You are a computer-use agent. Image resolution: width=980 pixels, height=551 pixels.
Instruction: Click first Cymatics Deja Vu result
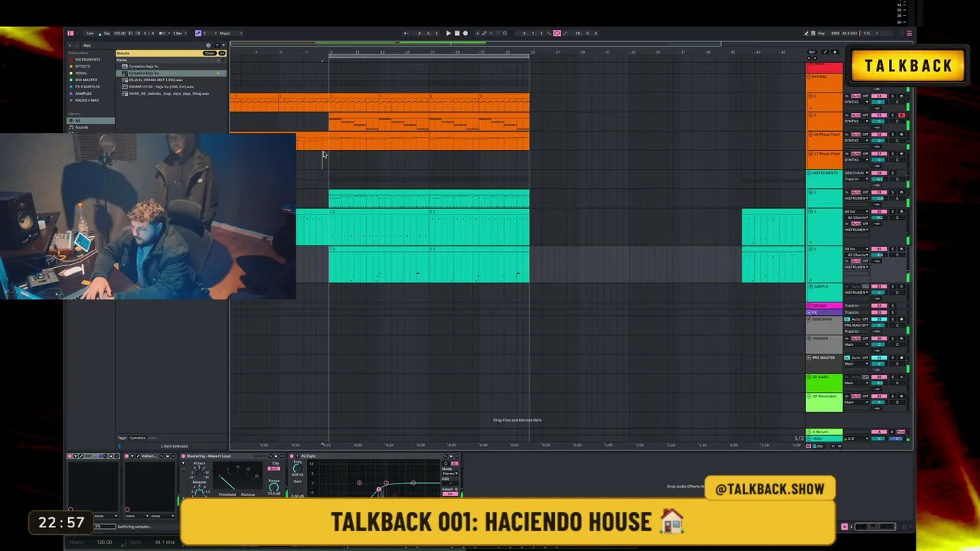pos(171,67)
